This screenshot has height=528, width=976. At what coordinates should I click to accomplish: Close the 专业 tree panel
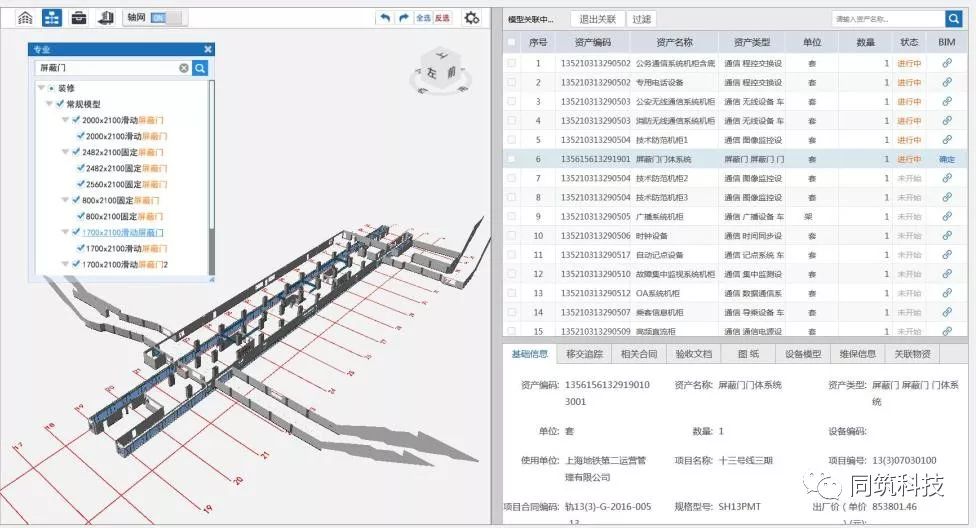[208, 49]
